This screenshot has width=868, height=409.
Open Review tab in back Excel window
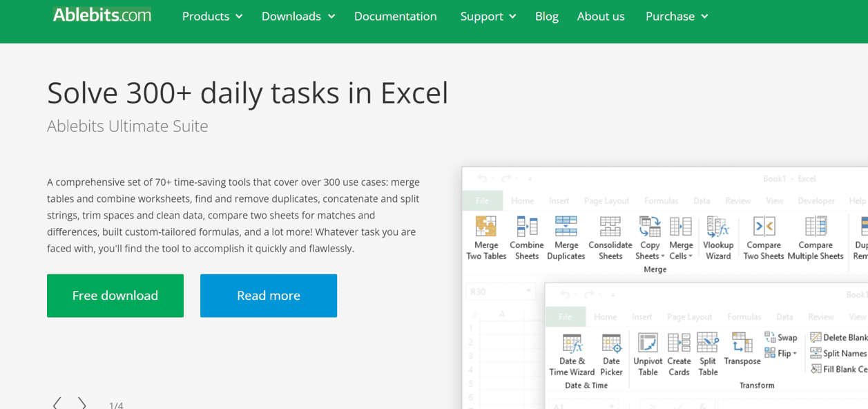pyautogui.click(x=737, y=200)
